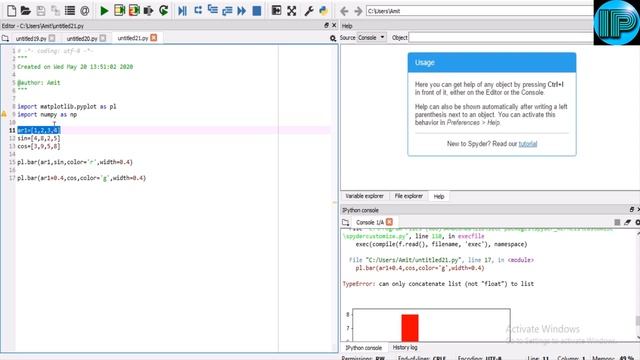Switch to the IPython console bottom tab
The height and width of the screenshot is (360, 640).
tap(364, 348)
